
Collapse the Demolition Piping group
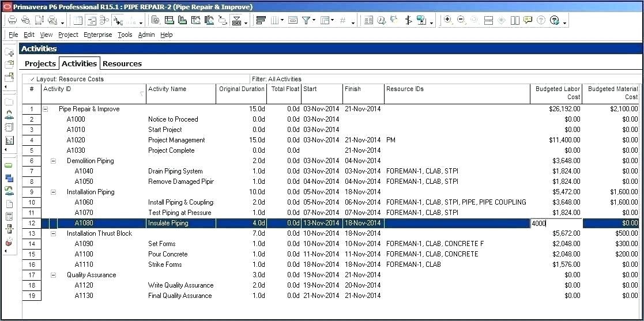[x=54, y=161]
